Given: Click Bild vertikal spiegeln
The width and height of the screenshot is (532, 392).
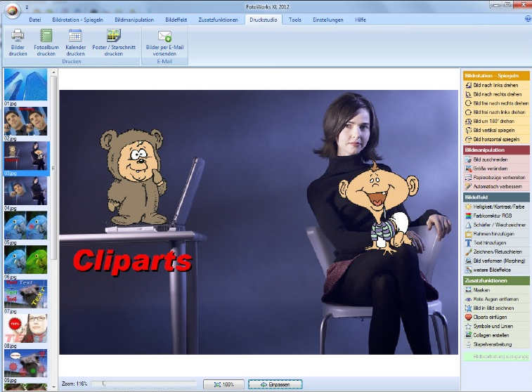Looking at the screenshot, I should click(x=495, y=130).
